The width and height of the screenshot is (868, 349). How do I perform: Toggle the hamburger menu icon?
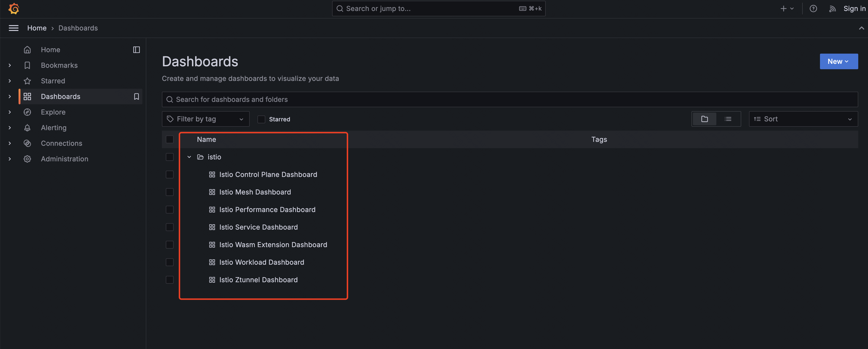click(x=13, y=28)
